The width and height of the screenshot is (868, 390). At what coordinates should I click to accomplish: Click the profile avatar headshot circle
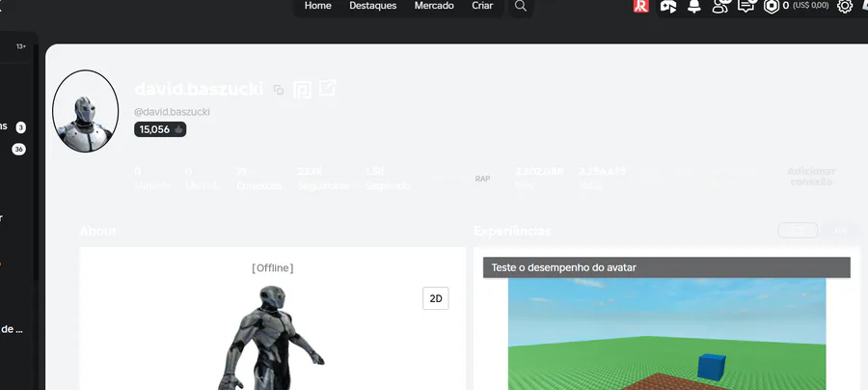tap(85, 111)
